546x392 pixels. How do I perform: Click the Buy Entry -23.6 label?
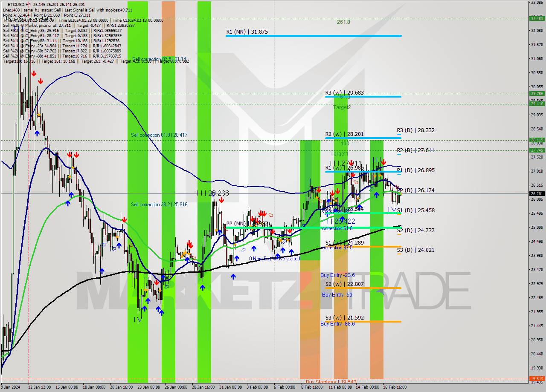click(x=338, y=275)
